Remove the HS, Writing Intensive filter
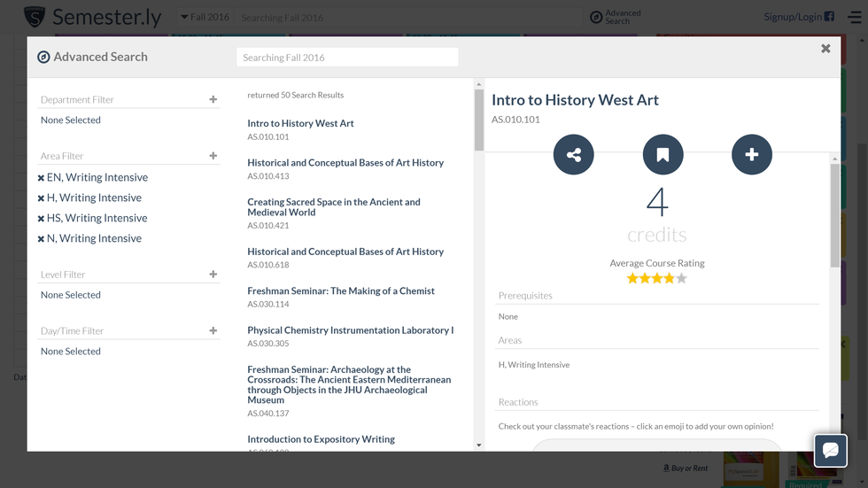Screen dimensions: 868x488 [x=41, y=219]
